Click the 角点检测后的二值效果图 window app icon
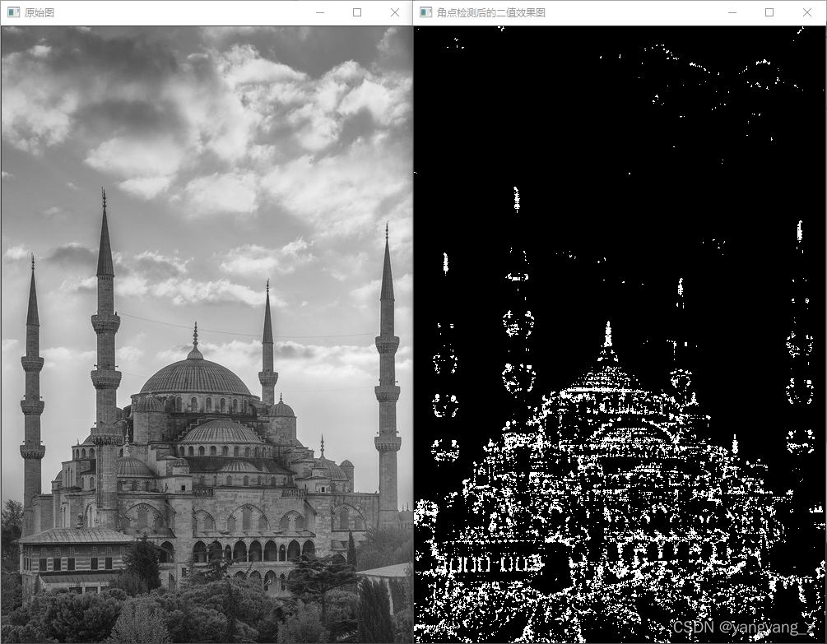The width and height of the screenshot is (827, 644). point(425,12)
